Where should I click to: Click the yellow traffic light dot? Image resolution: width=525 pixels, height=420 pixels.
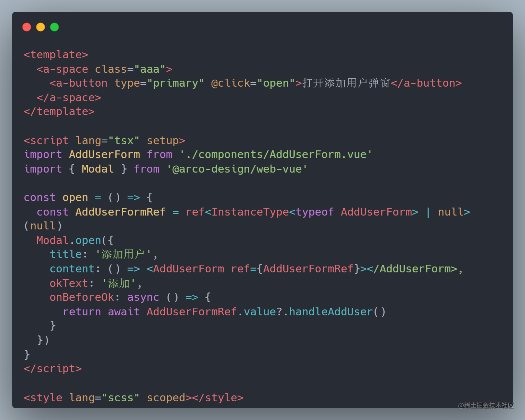41,27
